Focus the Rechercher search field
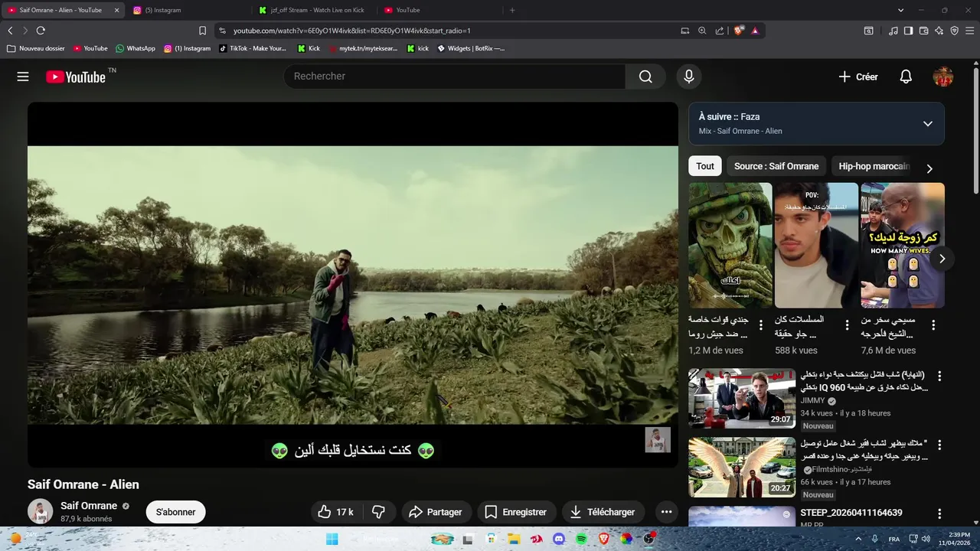 click(x=455, y=77)
